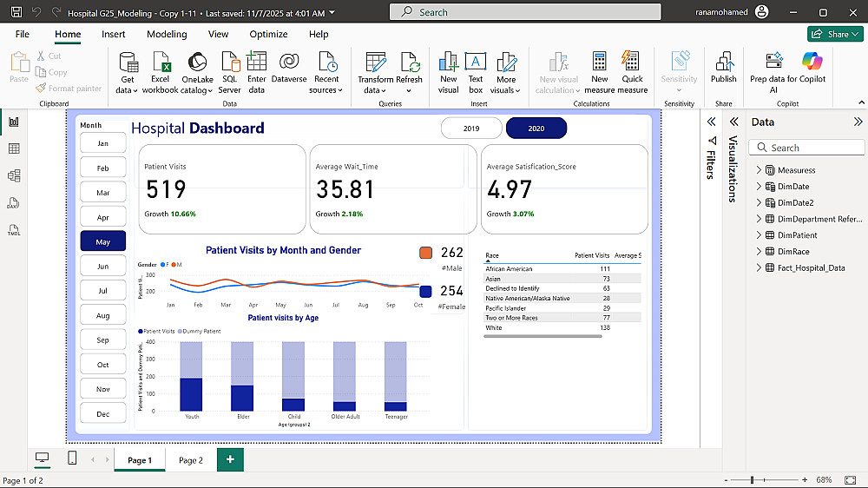Expand the DimPatient table
Screen dimensions: 868x488
(x=759, y=235)
